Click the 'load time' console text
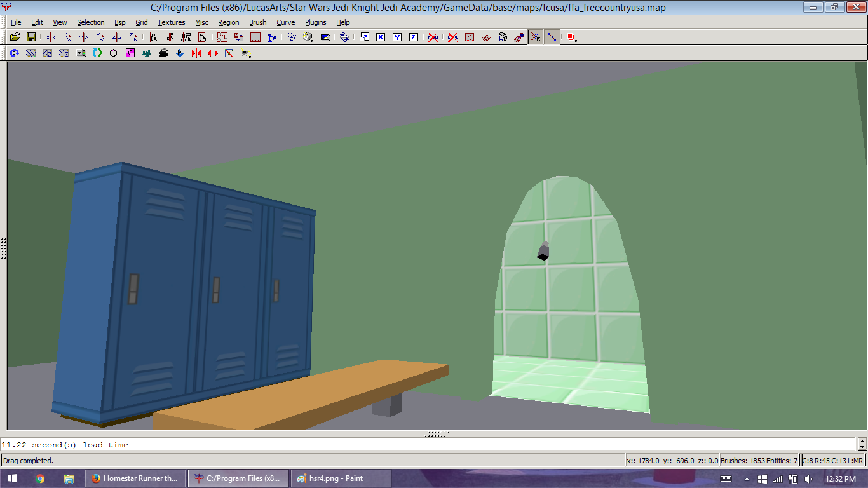The width and height of the screenshot is (868, 488). tap(105, 445)
